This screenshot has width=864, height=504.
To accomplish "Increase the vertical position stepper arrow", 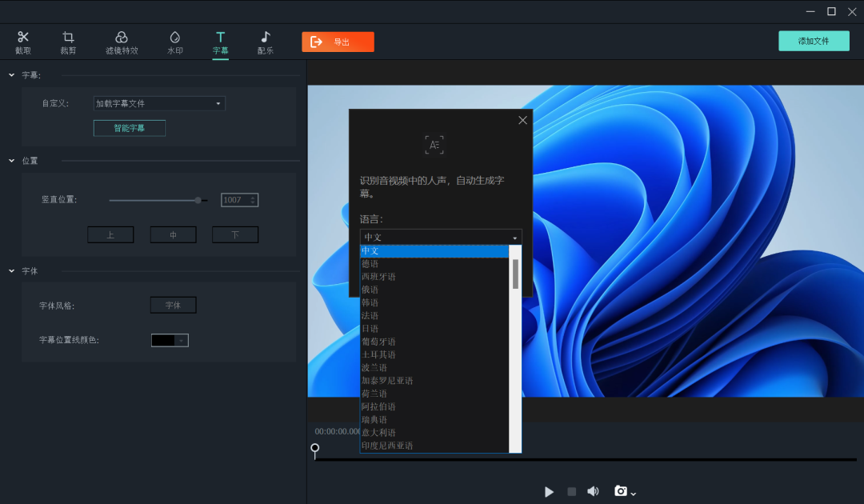I will (253, 197).
